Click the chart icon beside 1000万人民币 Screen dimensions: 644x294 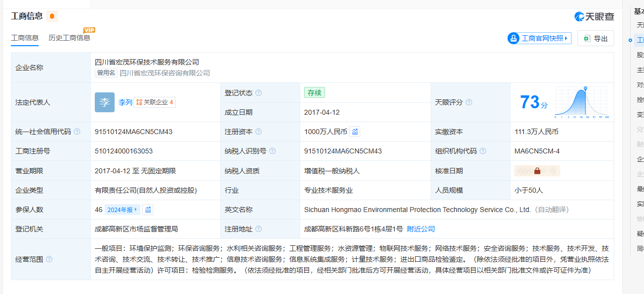coord(355,132)
